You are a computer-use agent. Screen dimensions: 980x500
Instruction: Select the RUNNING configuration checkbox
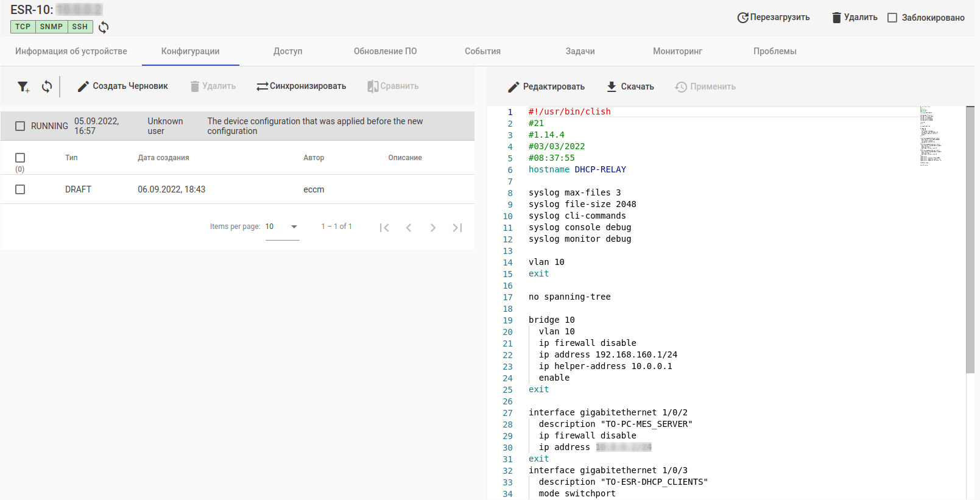[20, 126]
